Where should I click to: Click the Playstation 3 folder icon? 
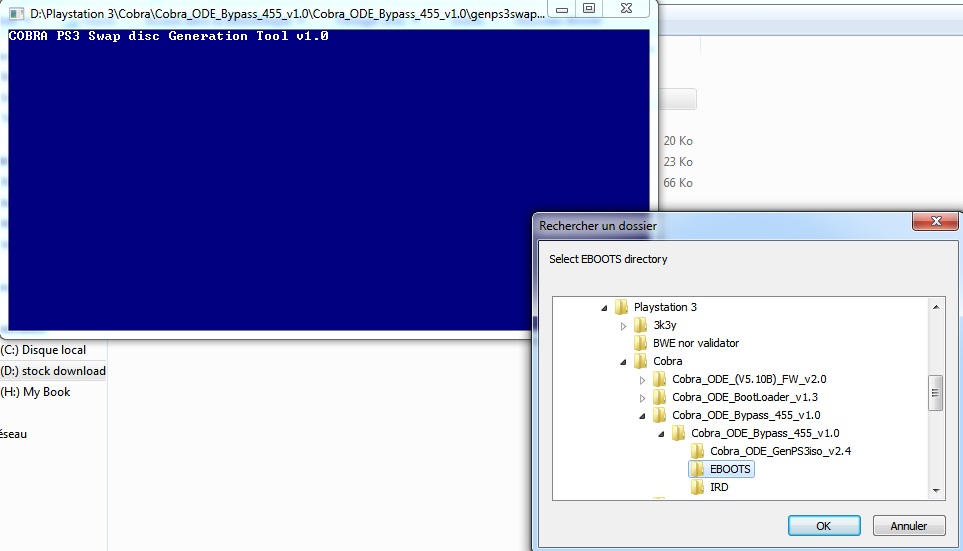click(x=622, y=307)
